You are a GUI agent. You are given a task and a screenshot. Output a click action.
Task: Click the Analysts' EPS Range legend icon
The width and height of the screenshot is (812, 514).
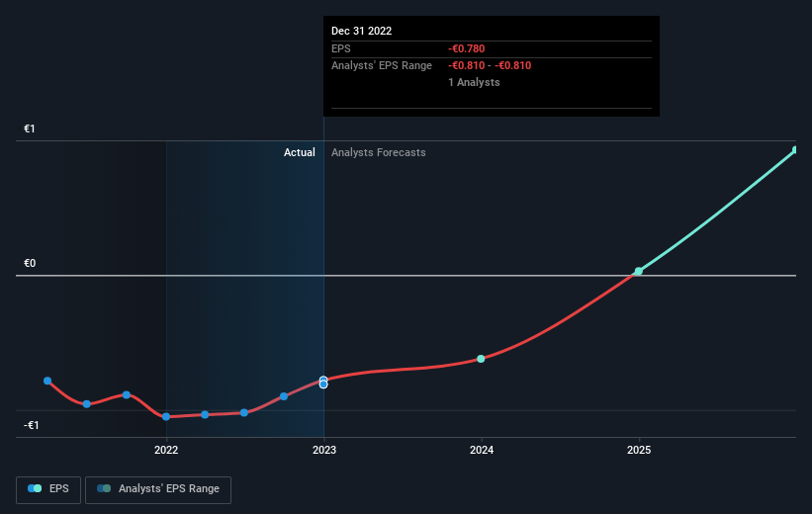point(104,488)
